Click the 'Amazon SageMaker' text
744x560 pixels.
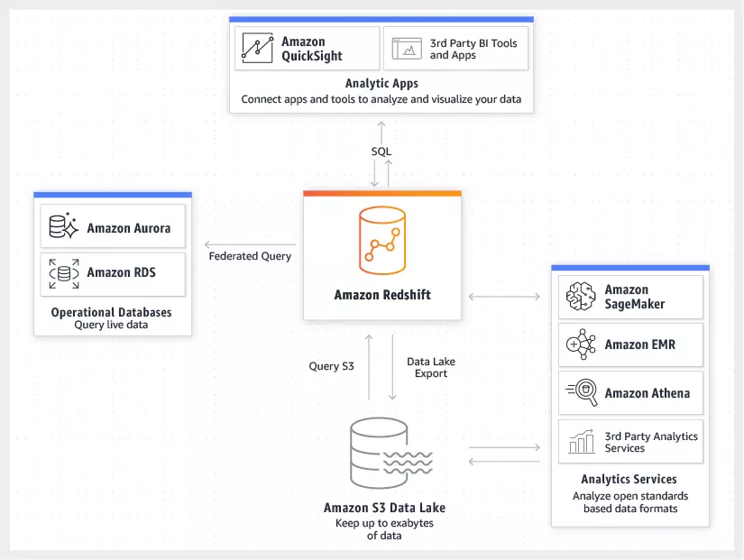click(634, 297)
